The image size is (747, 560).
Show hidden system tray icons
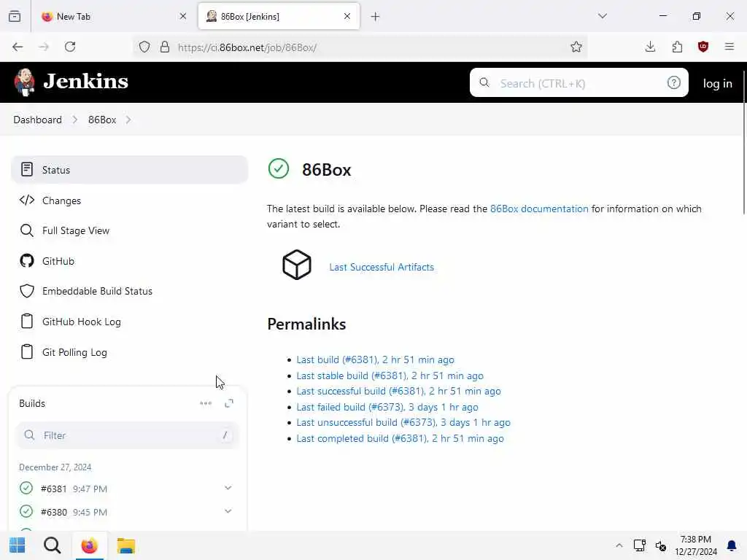click(619, 545)
